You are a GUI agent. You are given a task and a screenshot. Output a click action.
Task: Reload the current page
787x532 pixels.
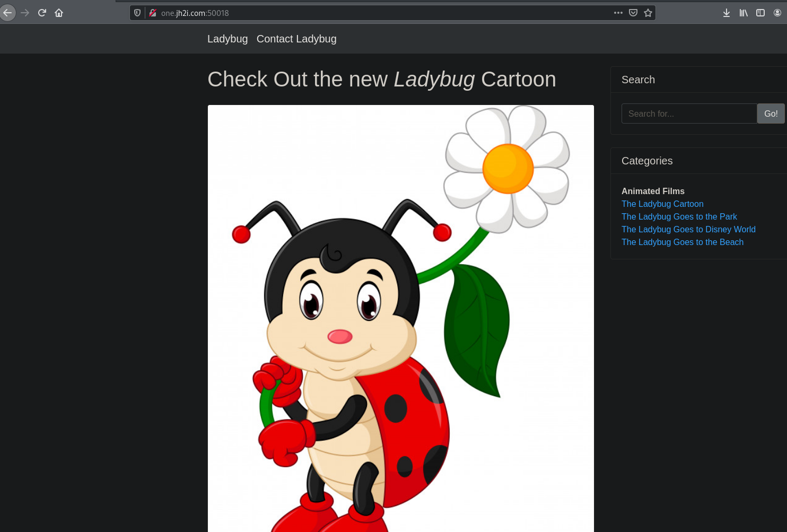tap(42, 13)
